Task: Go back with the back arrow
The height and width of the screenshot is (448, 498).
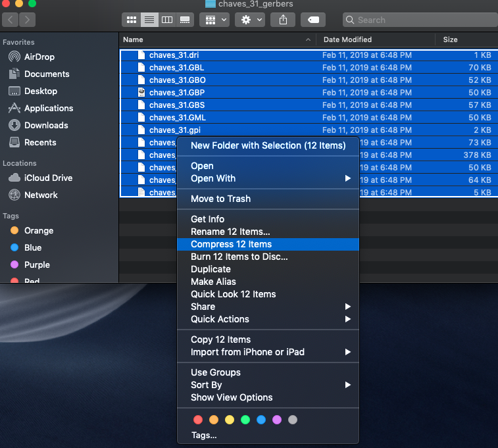Action: 11,20
